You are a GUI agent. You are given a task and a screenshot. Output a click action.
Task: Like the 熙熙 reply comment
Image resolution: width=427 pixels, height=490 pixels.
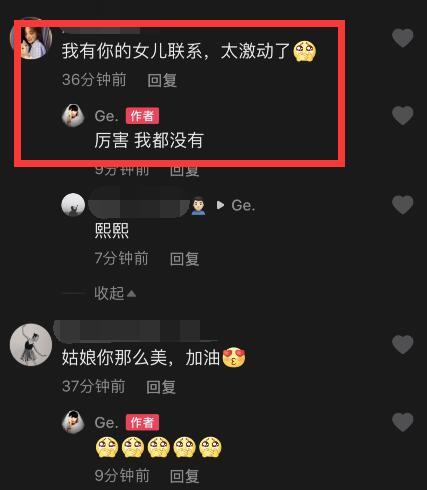pos(403,204)
